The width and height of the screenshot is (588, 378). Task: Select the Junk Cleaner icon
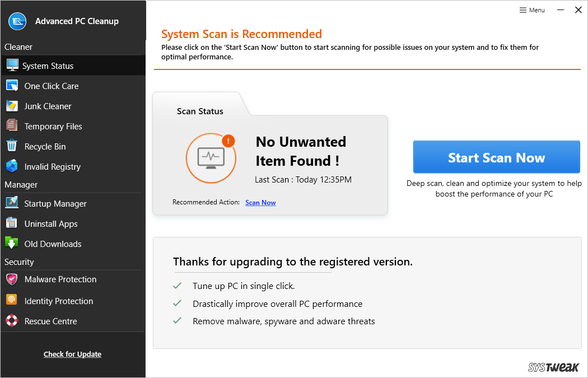(x=12, y=106)
